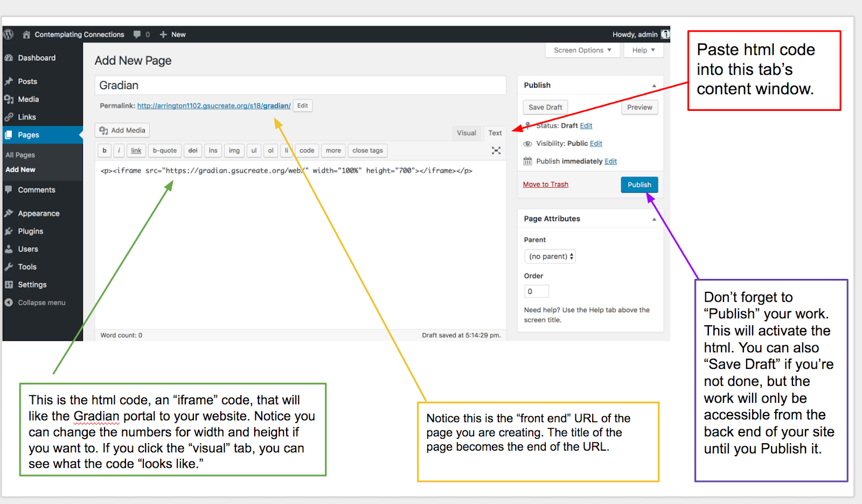This screenshot has height=504, width=862.
Task: Click the Order number field
Action: [x=537, y=291]
